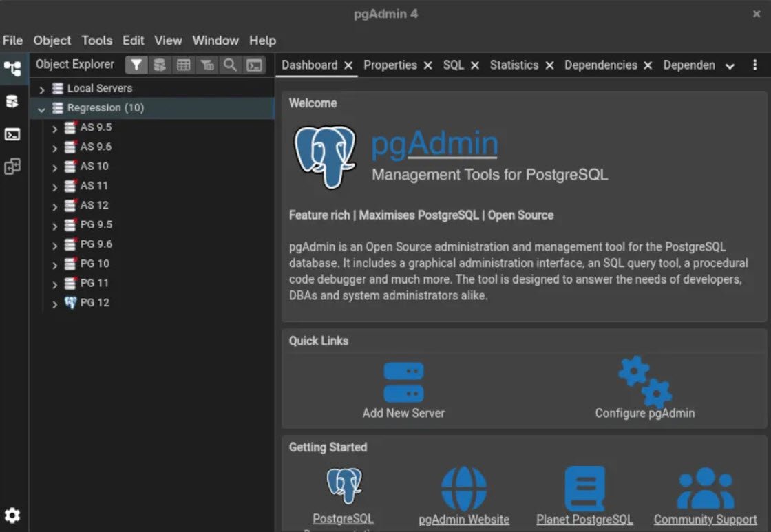771x532 pixels.
Task: Toggle the connection filter in Object Explorer
Action: click(136, 64)
